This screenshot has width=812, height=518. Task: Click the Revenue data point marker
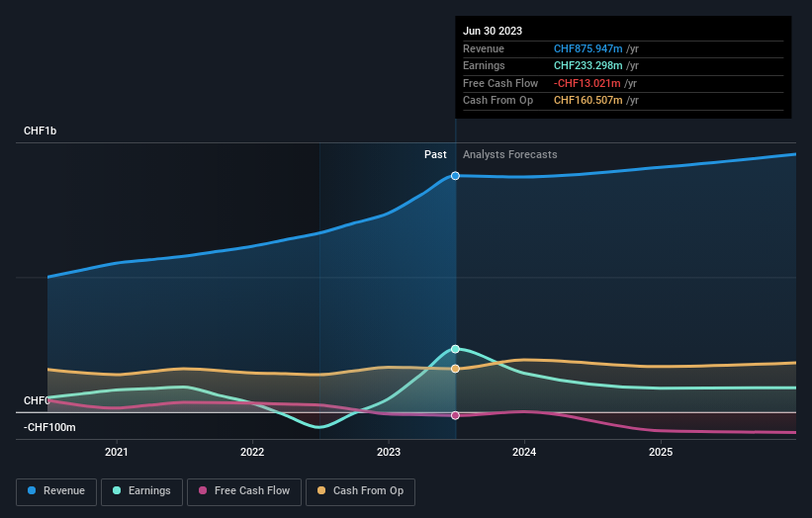[455, 176]
